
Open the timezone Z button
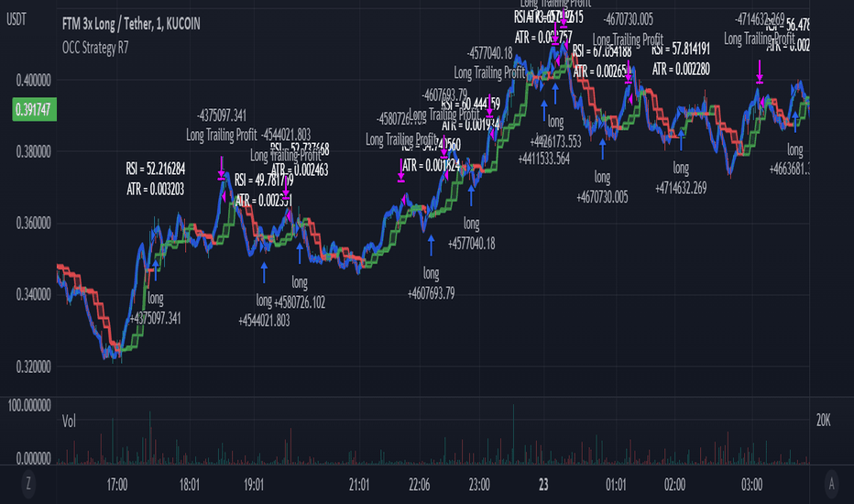coord(28,484)
